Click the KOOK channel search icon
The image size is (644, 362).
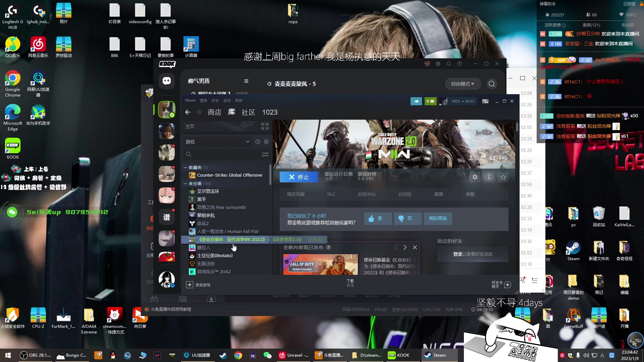(492, 84)
